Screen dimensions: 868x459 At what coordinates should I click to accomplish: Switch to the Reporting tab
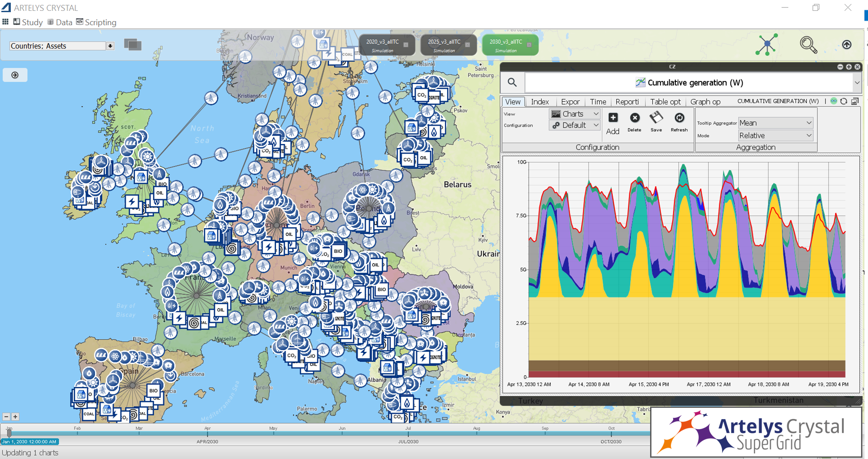pyautogui.click(x=627, y=102)
